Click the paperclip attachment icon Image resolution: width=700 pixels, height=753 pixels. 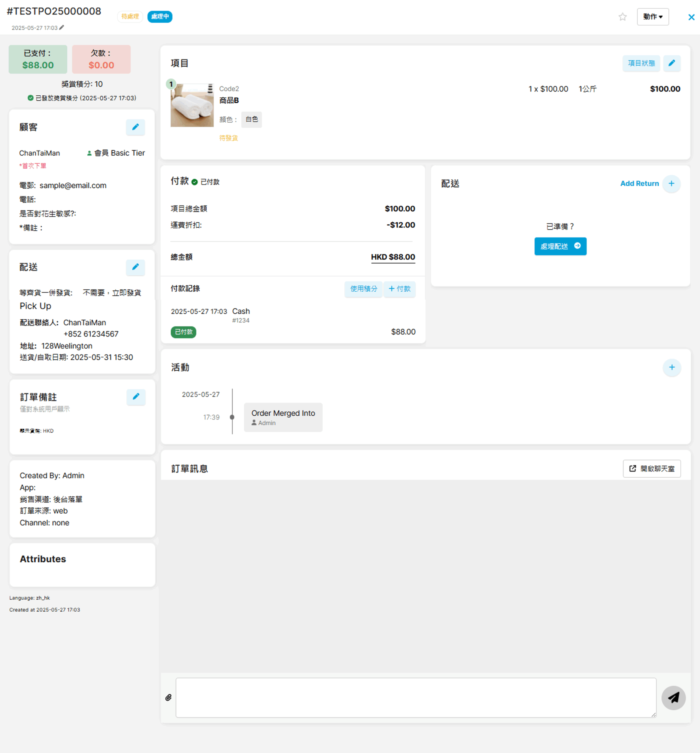click(x=169, y=697)
